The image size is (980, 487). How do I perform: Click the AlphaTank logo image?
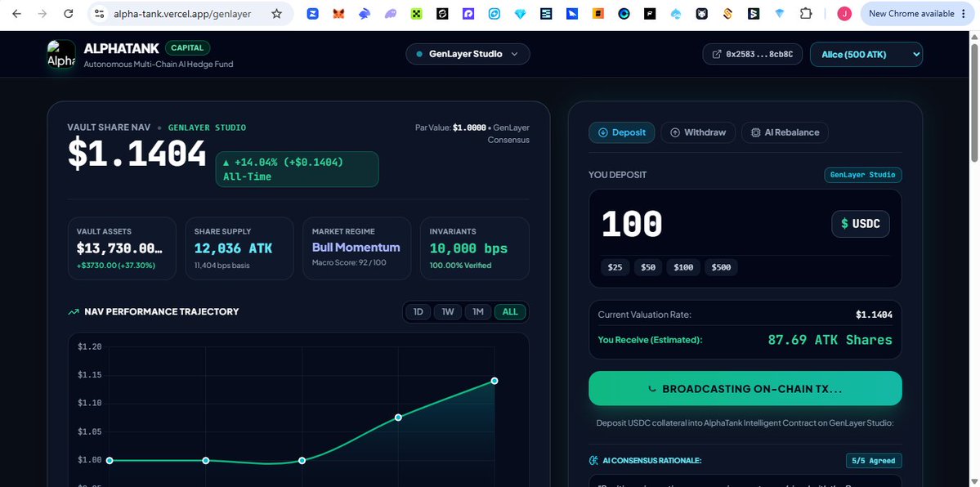[61, 55]
